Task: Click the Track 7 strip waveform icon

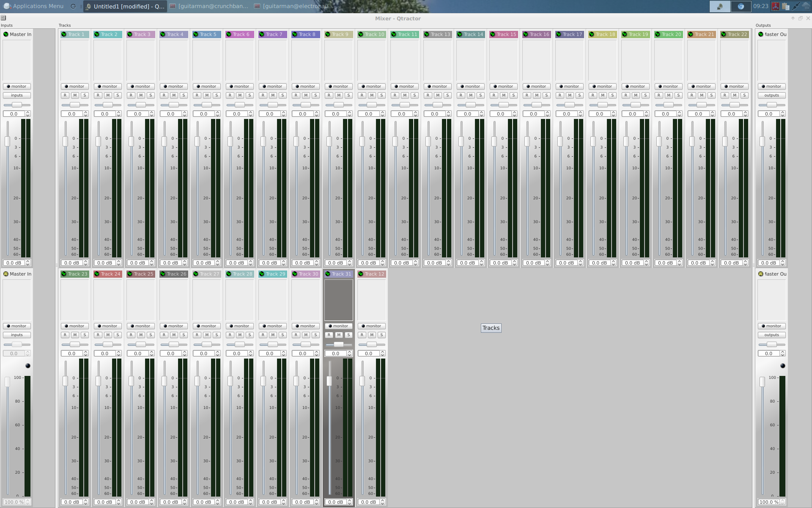Action: (262, 34)
